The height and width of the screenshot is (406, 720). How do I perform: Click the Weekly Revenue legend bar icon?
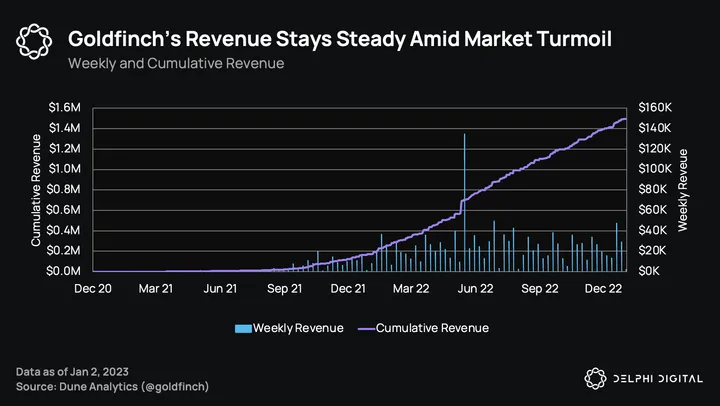(242, 328)
